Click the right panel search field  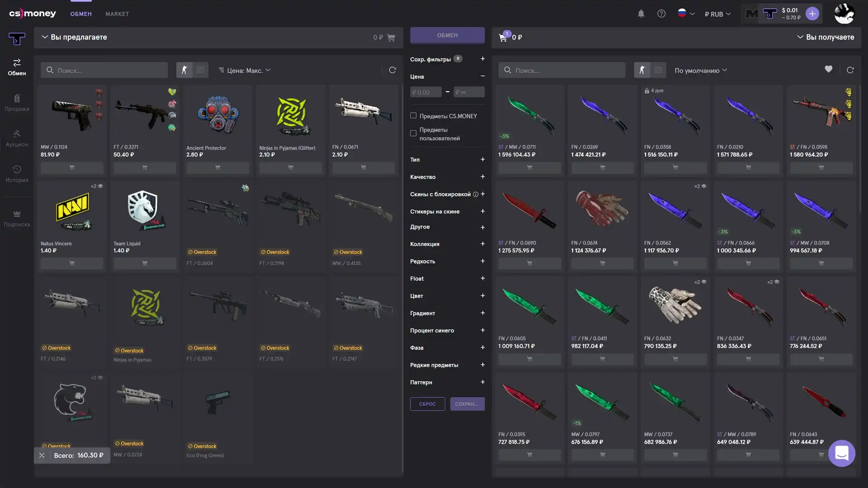tap(562, 70)
